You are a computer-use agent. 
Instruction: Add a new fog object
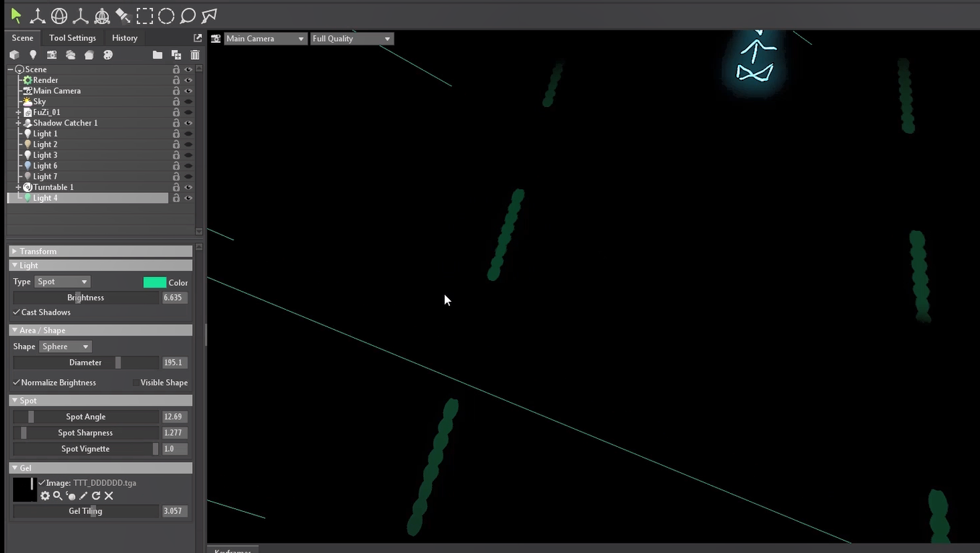click(70, 55)
